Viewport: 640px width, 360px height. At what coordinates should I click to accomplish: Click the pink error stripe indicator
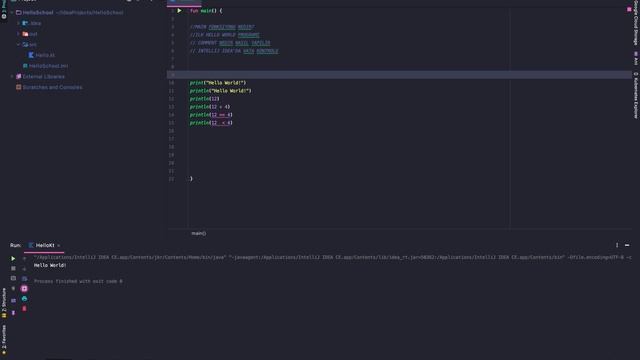pyautogui.click(x=629, y=9)
